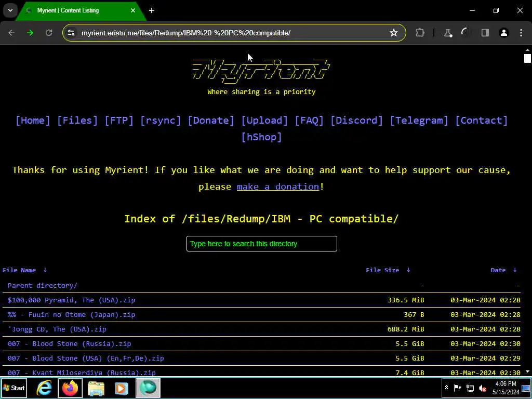Download '%% - Fuuin no Otome (Japan).zip'

pos(71,314)
